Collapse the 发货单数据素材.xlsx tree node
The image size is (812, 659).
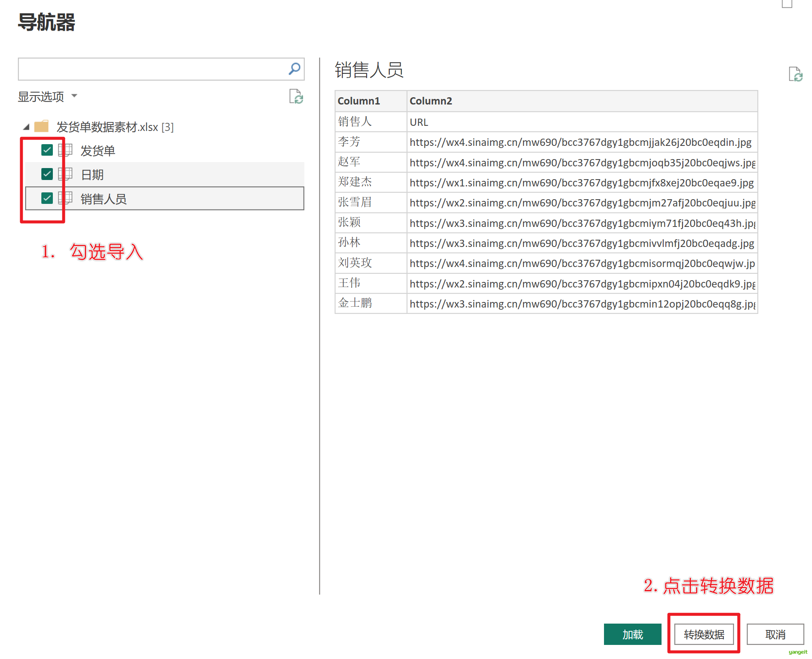tap(26, 127)
